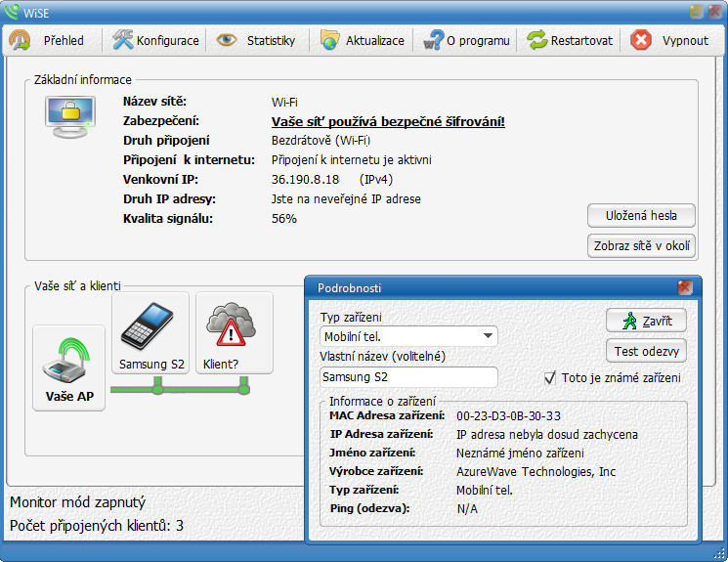Viewport: 728px width, 562px height.
Task: Select the Samsung S2 phone client
Action: (150, 332)
